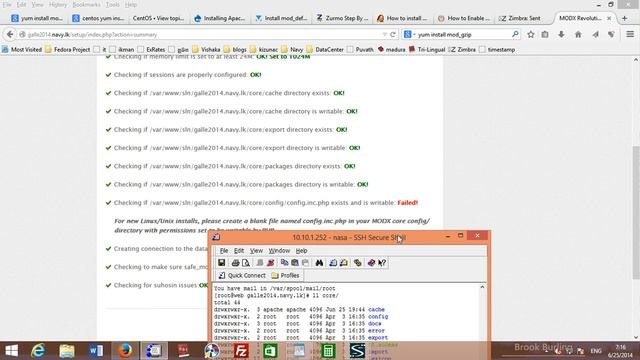The image size is (640, 360).
Task: Open the ikman bookmark
Action: [122, 49]
